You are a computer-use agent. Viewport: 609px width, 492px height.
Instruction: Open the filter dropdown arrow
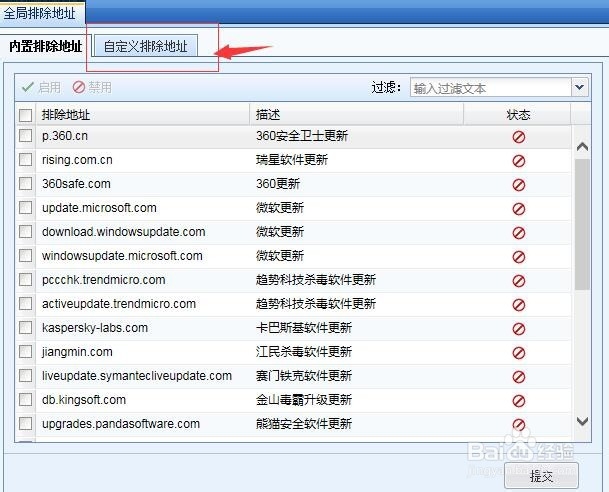[x=580, y=88]
